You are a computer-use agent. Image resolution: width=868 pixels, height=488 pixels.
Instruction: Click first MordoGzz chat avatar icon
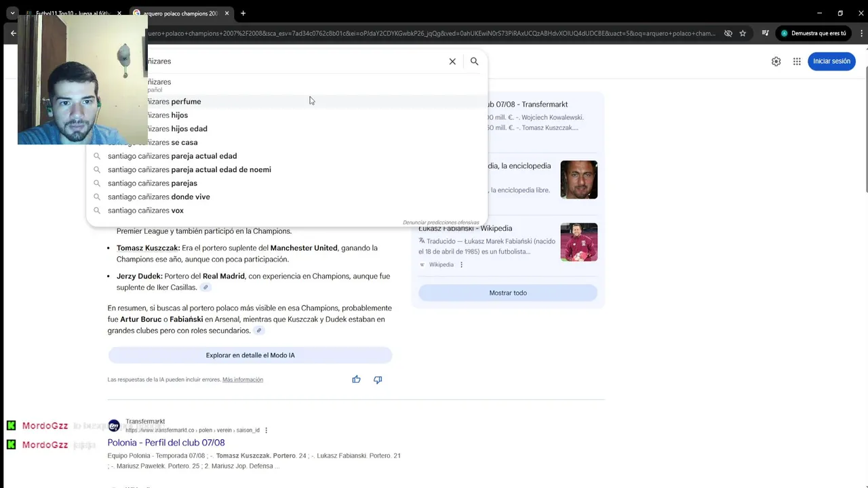click(x=12, y=426)
